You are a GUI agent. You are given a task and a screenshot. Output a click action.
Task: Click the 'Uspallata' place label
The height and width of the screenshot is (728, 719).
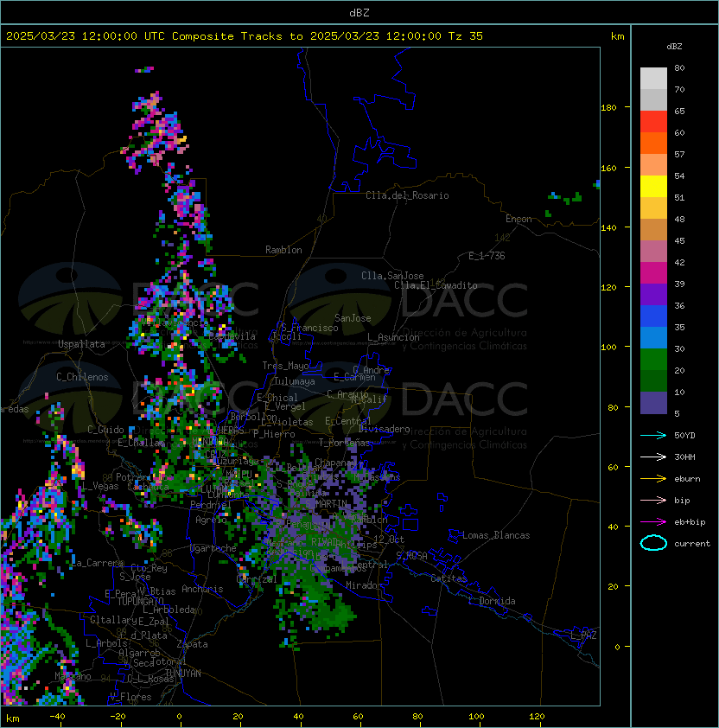(x=81, y=344)
